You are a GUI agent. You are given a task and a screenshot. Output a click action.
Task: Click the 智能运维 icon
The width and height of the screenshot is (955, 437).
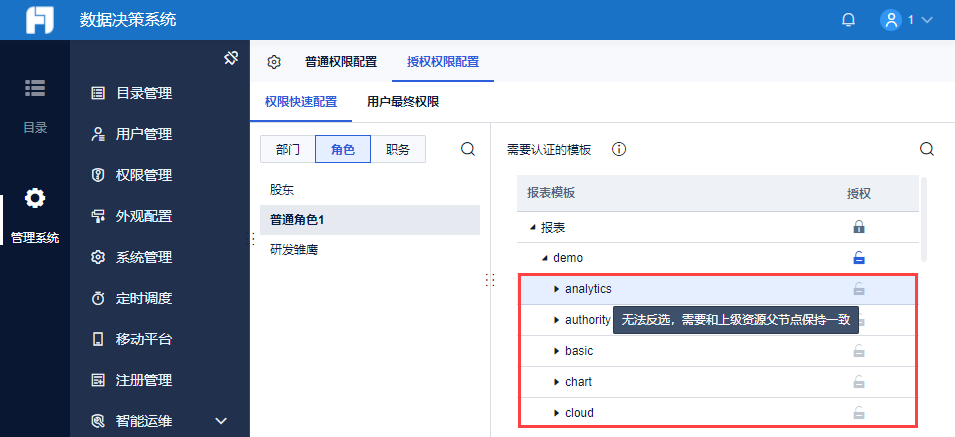[x=97, y=421]
